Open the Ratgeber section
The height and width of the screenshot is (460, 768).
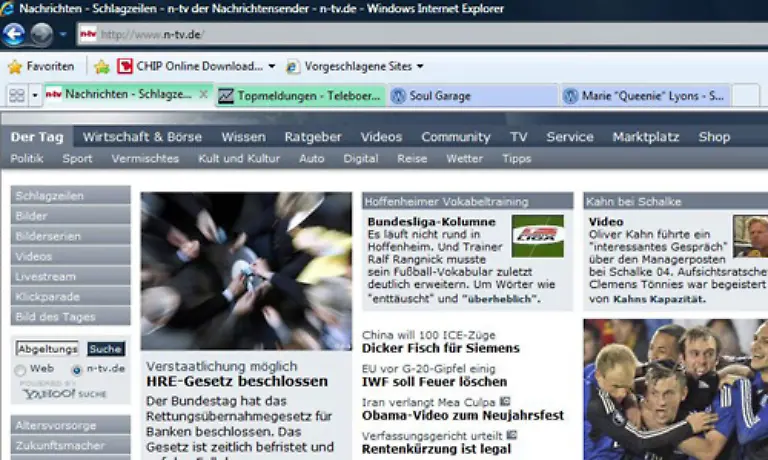pos(313,137)
